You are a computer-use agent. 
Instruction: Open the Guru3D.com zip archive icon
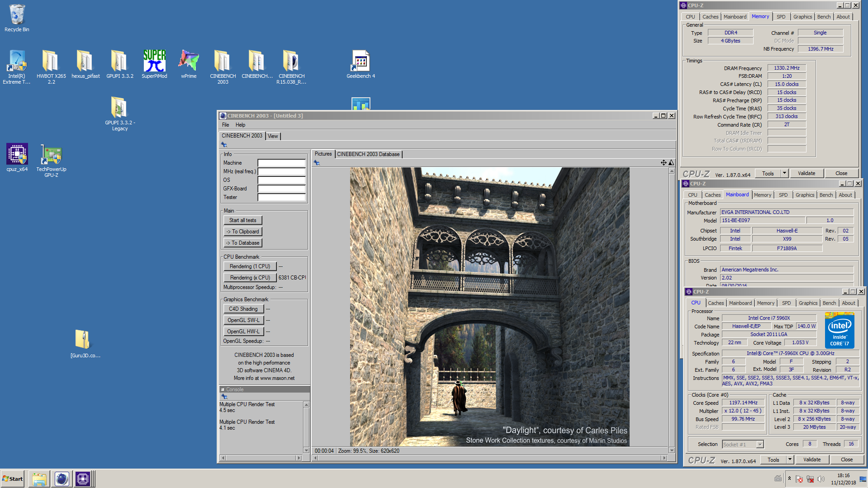(x=85, y=344)
